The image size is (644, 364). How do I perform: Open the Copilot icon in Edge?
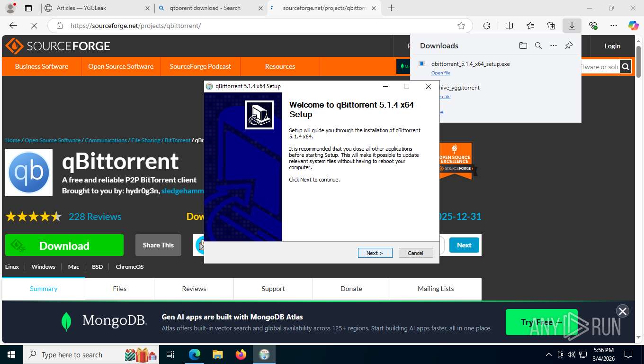tap(634, 26)
